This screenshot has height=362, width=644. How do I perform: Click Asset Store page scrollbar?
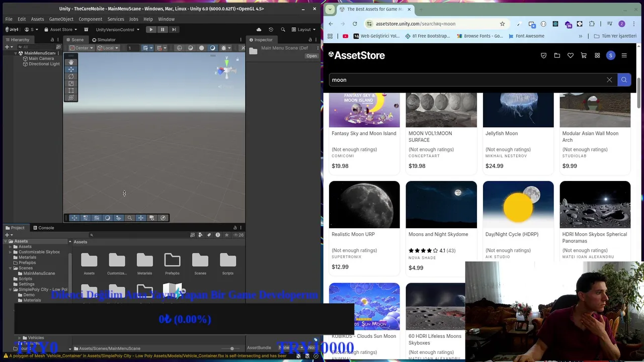639,93
